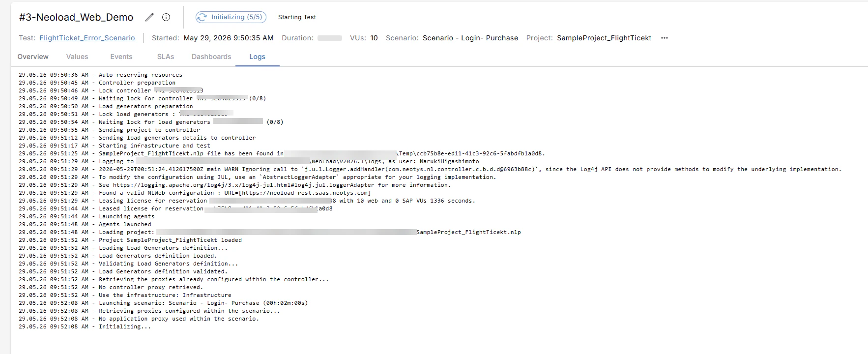Image resolution: width=868 pixels, height=354 pixels.
Task: Click the Loading project: log line
Action: (x=270, y=232)
